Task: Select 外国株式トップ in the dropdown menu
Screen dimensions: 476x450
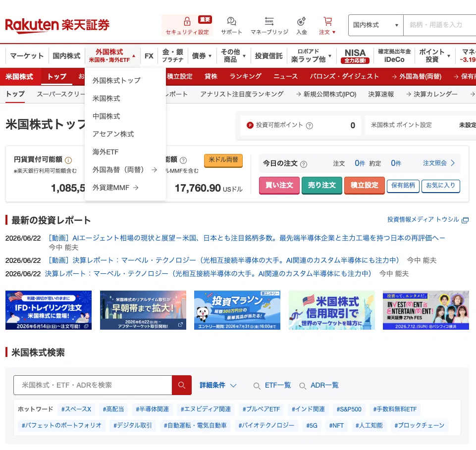Action: [116, 80]
